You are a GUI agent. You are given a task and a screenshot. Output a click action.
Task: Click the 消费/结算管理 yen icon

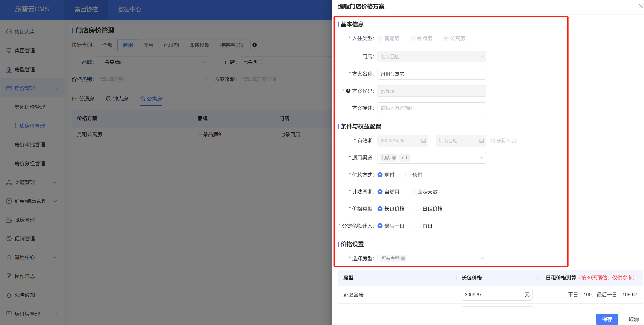(x=9, y=201)
